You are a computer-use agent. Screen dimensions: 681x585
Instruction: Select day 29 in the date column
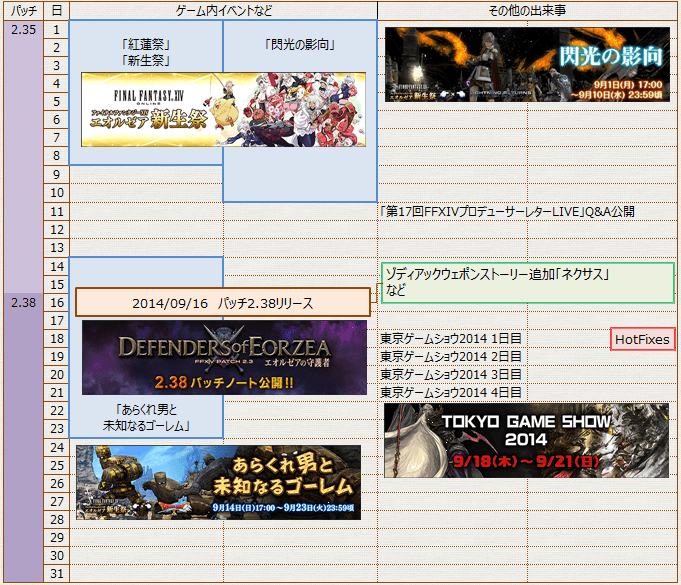pos(56,538)
